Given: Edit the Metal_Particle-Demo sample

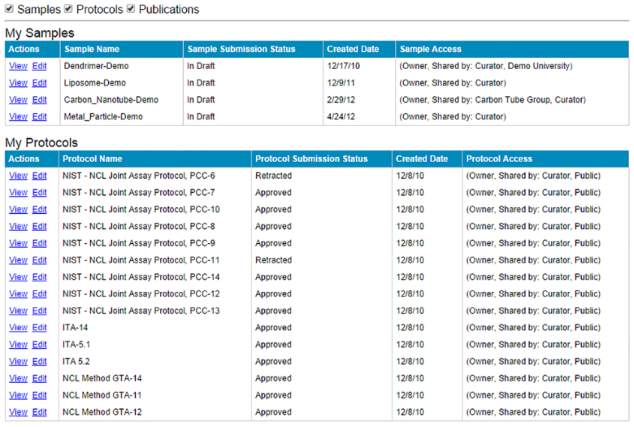Looking at the screenshot, I should 40,117.
